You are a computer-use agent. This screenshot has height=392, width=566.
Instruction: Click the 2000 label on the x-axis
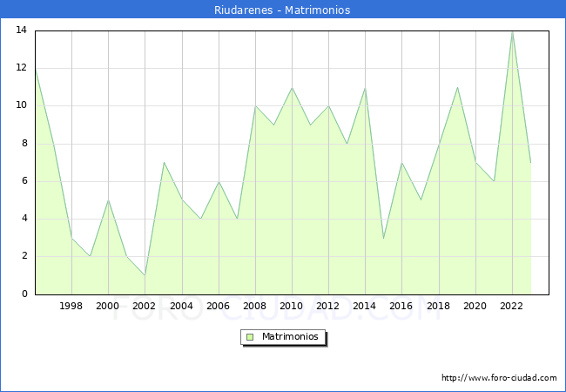click(108, 306)
